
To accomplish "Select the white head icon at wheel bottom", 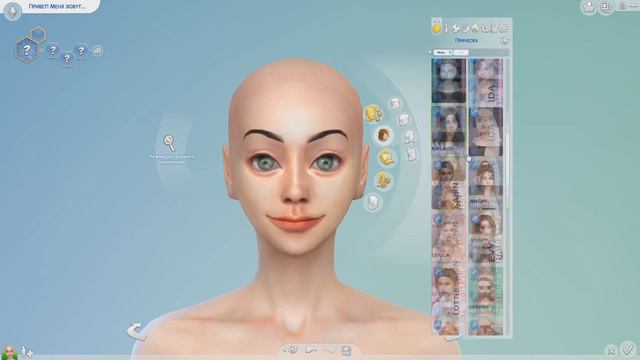I will pos(373,202).
